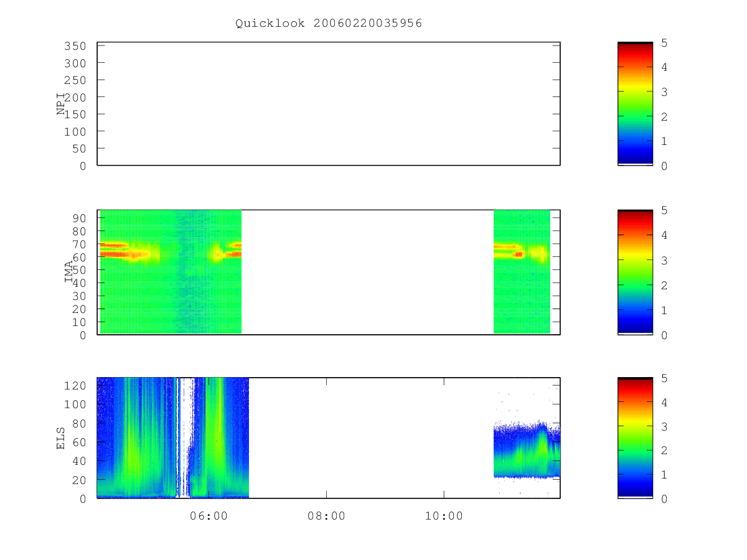Click the 300 tick on NPI axis

pos(75,63)
